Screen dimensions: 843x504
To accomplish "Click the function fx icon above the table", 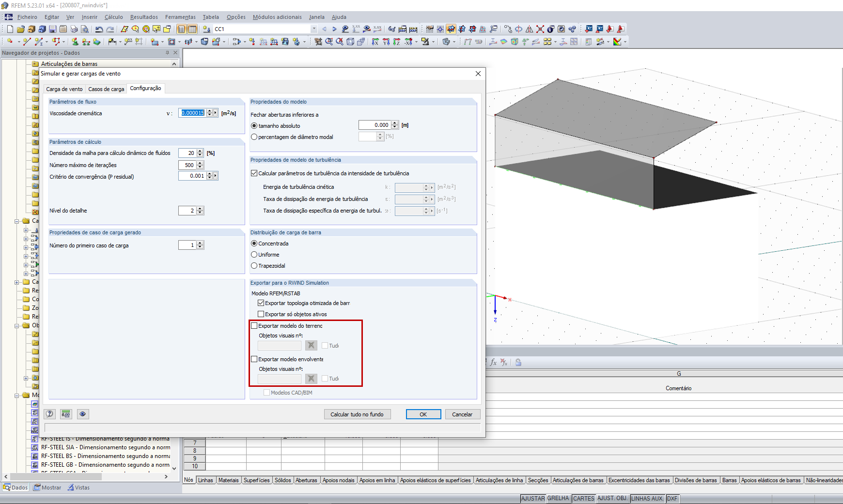I will 493,362.
